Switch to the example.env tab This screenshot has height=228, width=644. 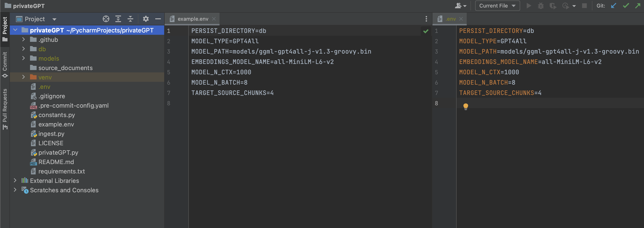tap(193, 19)
